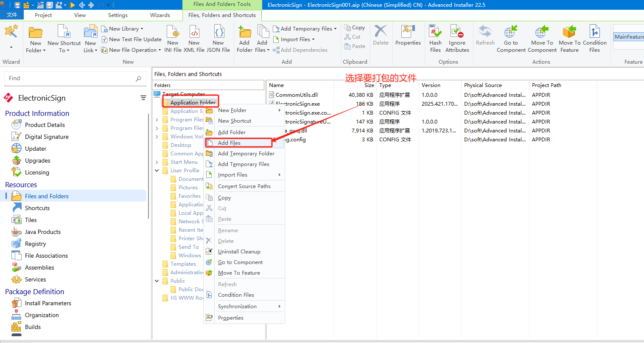The image size is (644, 343).
Task: Collapse the Public tree node
Action: click(157, 281)
